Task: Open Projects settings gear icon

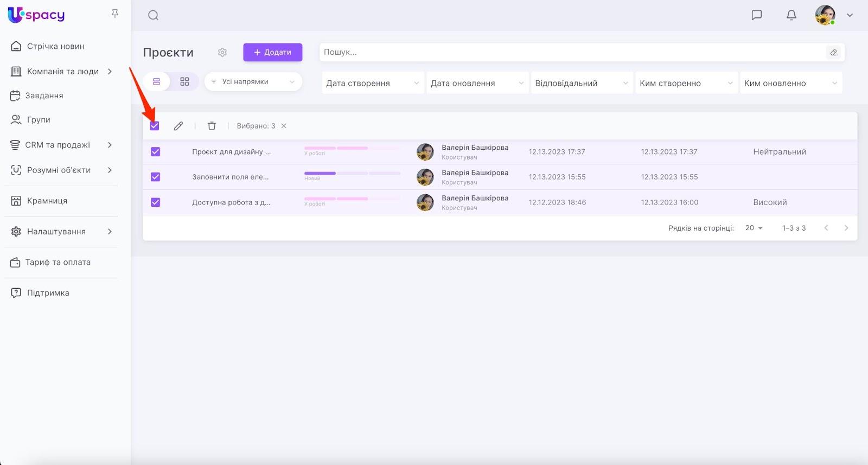Action: (222, 53)
